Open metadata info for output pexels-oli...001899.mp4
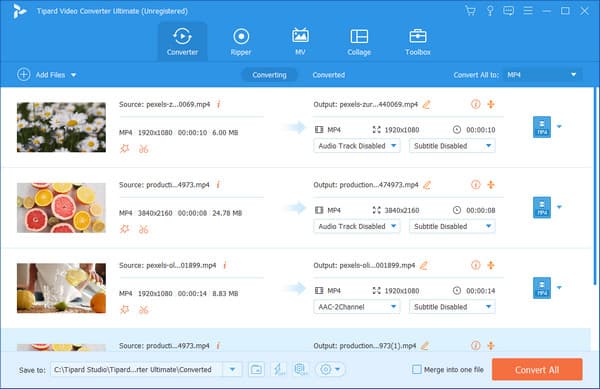 point(475,265)
